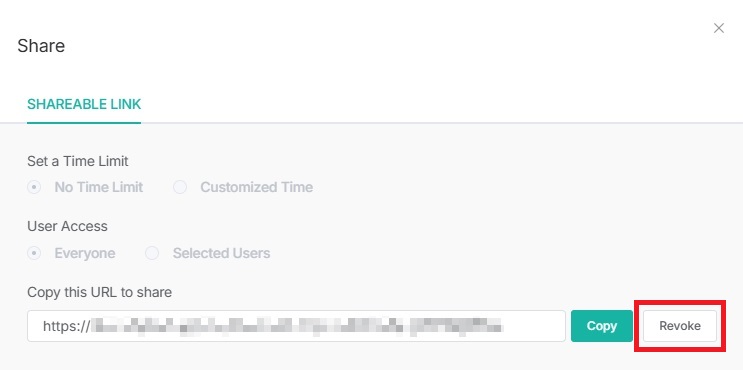This screenshot has width=743, height=370.
Task: Choose the Everyone radio circle
Action: [34, 253]
